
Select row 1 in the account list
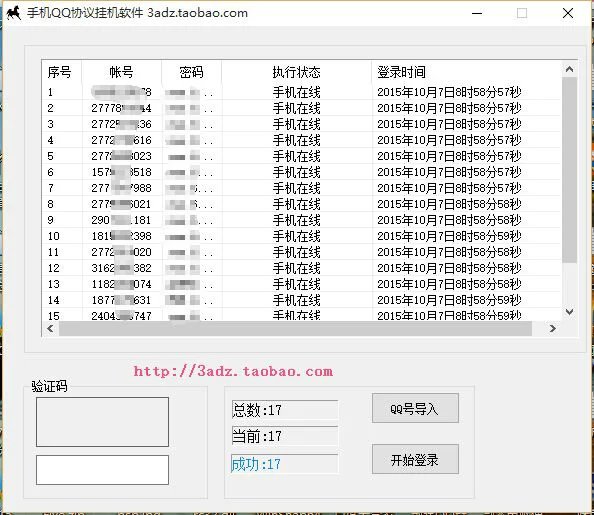tap(301, 92)
